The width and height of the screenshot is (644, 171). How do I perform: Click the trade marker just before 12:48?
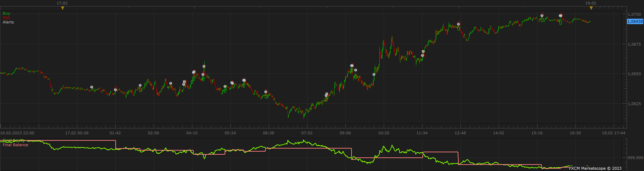click(x=458, y=24)
